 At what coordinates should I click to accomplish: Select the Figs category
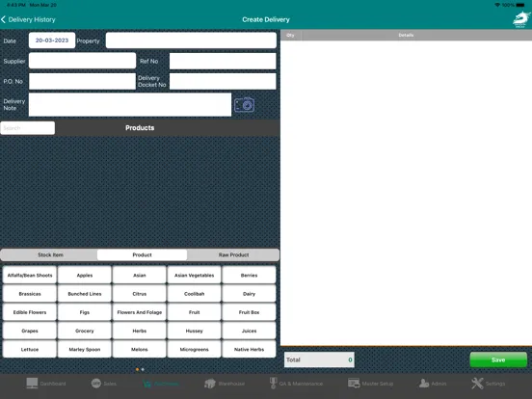85,312
